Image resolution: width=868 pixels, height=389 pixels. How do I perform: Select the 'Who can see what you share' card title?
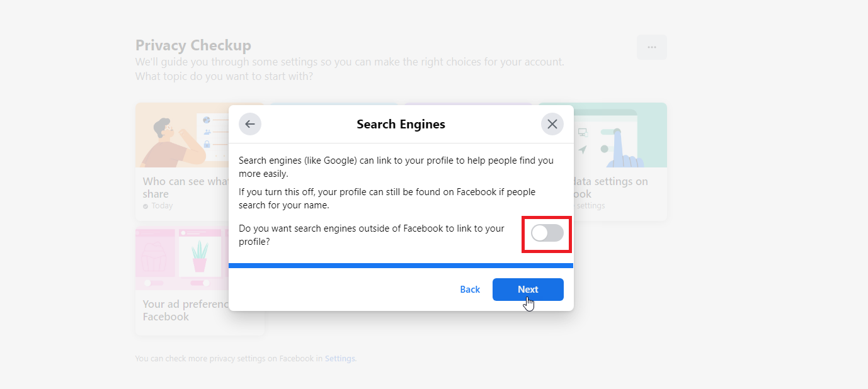click(185, 188)
